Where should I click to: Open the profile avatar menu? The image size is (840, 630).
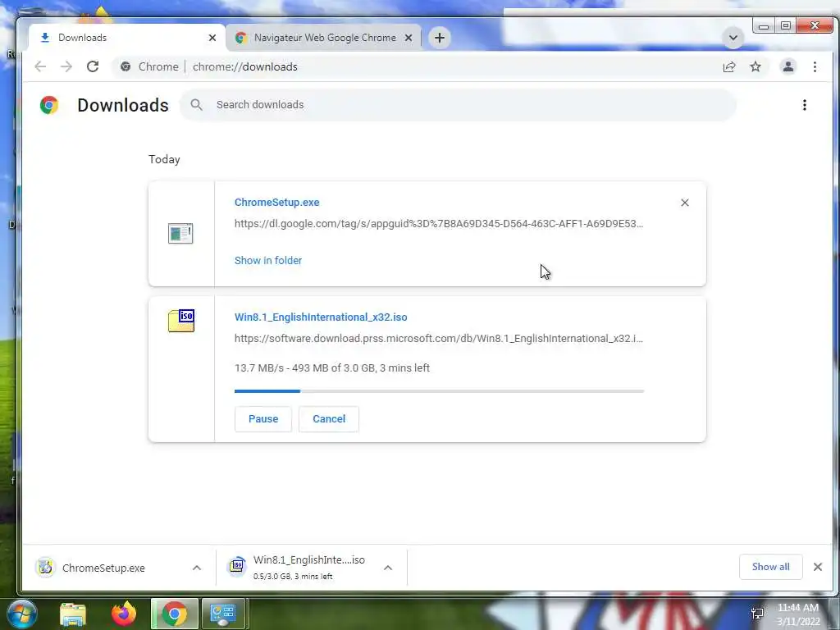coord(788,66)
